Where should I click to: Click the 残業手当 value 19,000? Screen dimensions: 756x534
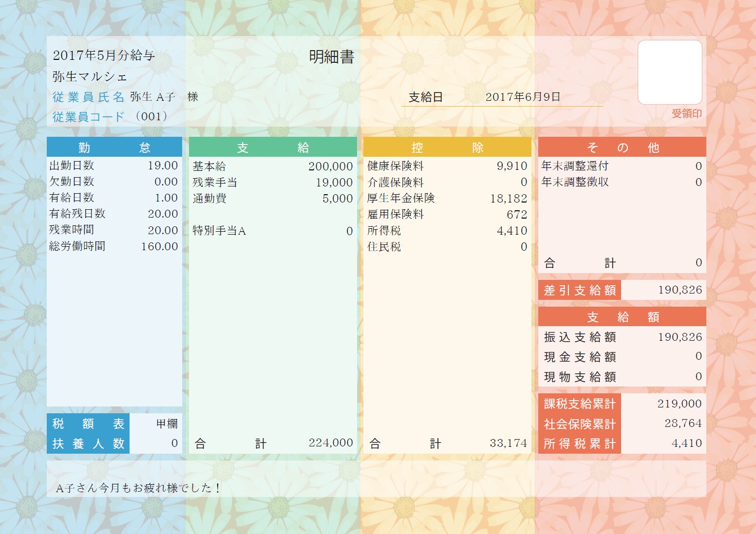pos(334,183)
